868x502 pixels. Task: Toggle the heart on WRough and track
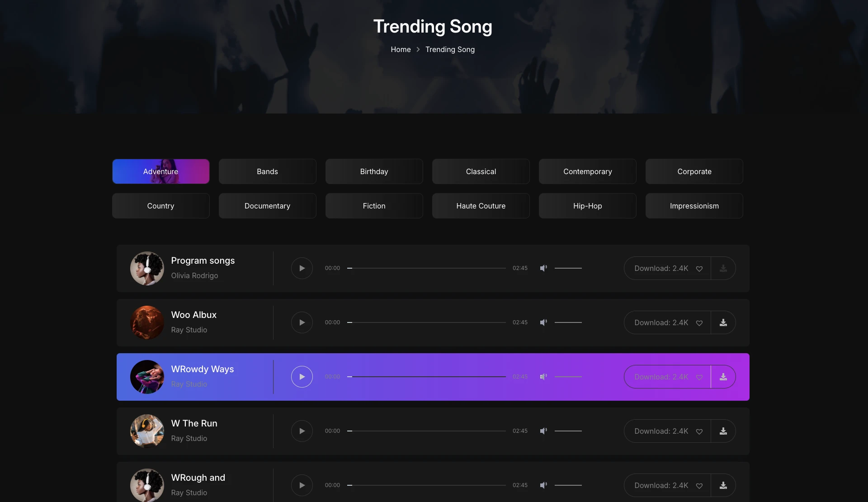click(699, 486)
